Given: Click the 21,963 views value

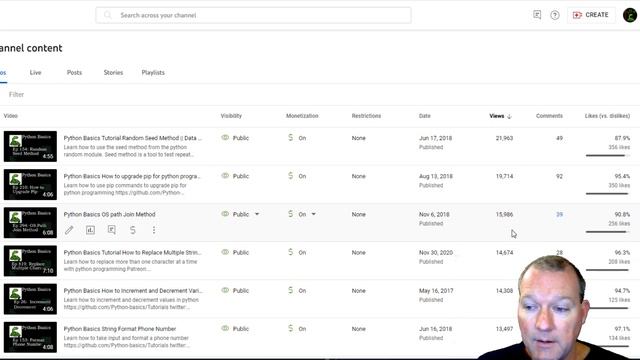Looking at the screenshot, I should tap(504, 138).
